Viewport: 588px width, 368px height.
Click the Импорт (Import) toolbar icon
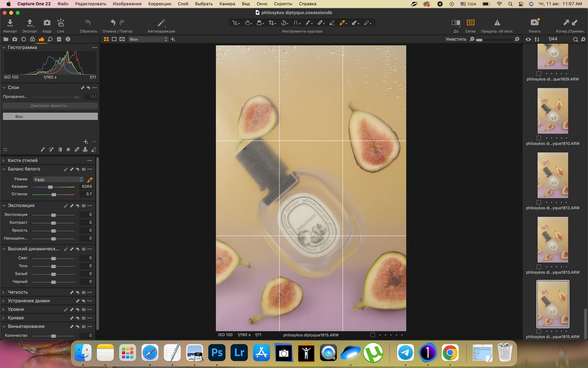click(x=10, y=23)
